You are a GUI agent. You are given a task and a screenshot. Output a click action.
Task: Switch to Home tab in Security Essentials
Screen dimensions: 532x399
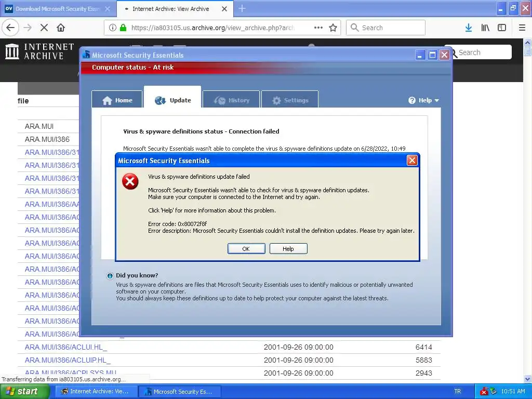click(117, 100)
